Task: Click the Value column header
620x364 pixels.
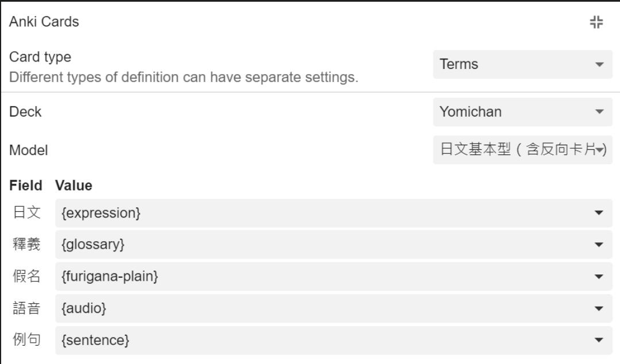Action: tap(74, 185)
